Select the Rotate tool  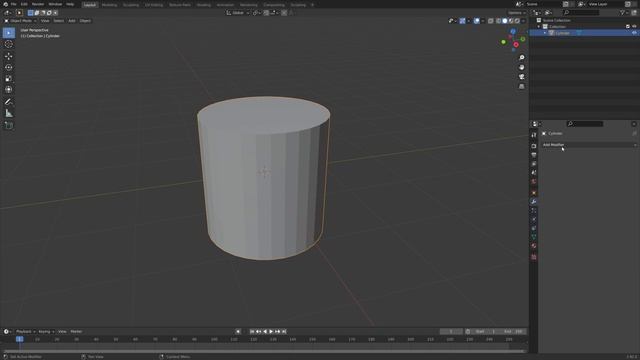click(x=9, y=67)
